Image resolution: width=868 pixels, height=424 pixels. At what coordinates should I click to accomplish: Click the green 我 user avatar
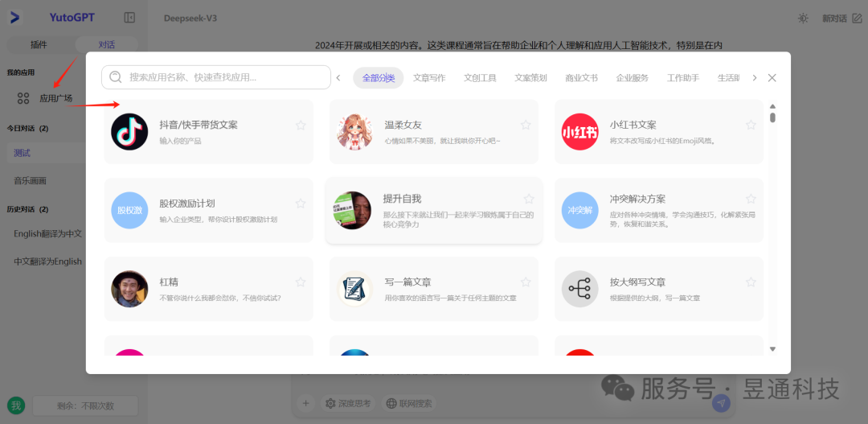16,405
